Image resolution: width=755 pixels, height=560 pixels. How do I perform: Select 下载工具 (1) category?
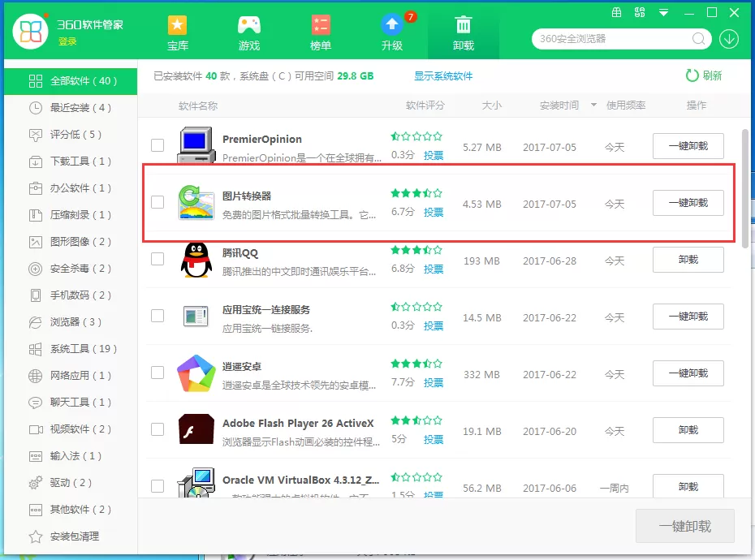71,162
